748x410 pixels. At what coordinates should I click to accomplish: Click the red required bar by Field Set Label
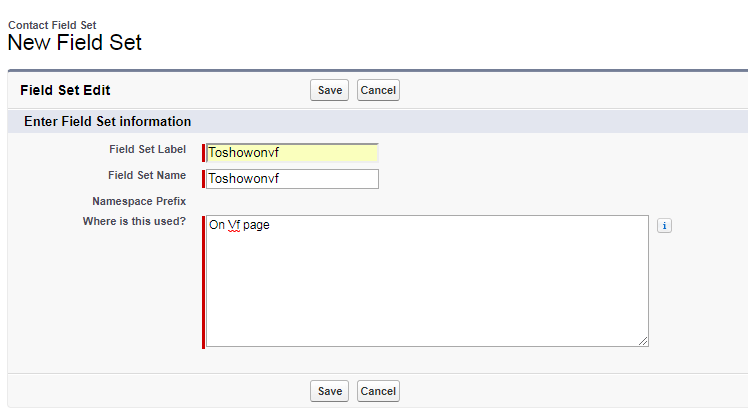click(x=204, y=153)
